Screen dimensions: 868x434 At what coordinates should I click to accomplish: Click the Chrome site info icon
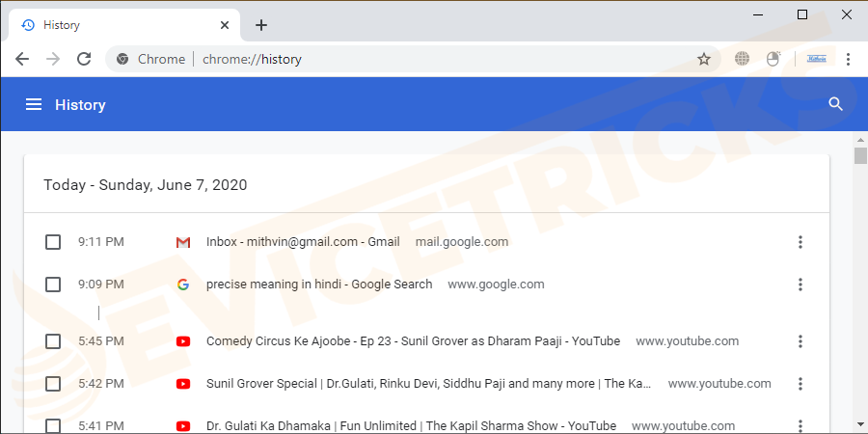coord(122,59)
